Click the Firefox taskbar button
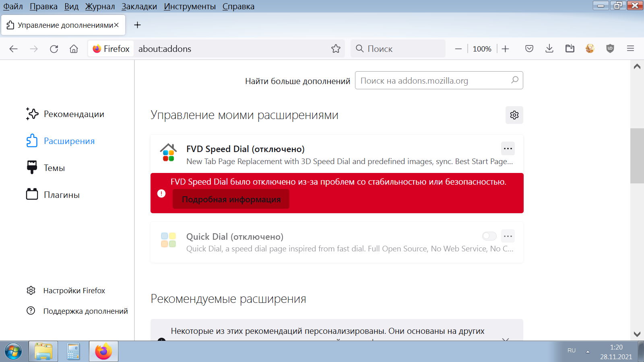Screen dimensions: 644x362 pos(103,352)
